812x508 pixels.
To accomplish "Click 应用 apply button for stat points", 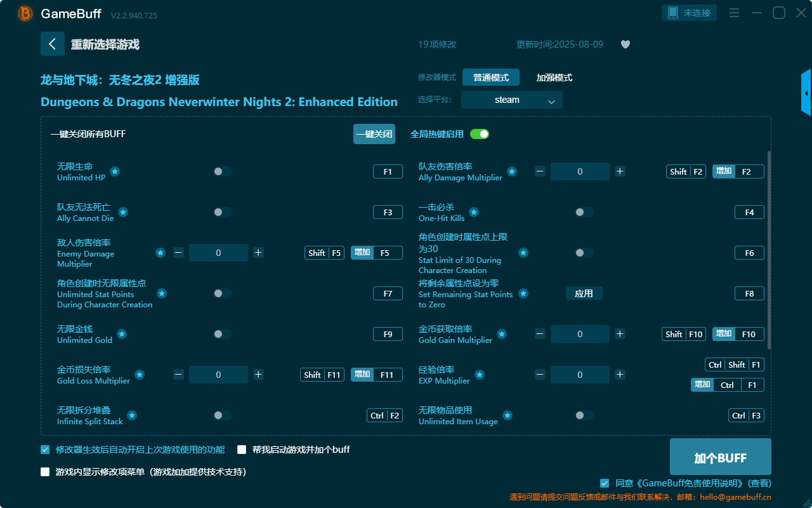I will 584,293.
